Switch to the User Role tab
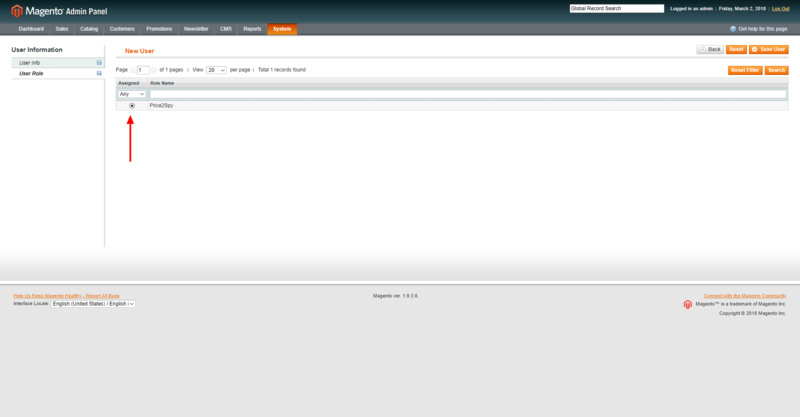The image size is (800, 417). tap(58, 73)
